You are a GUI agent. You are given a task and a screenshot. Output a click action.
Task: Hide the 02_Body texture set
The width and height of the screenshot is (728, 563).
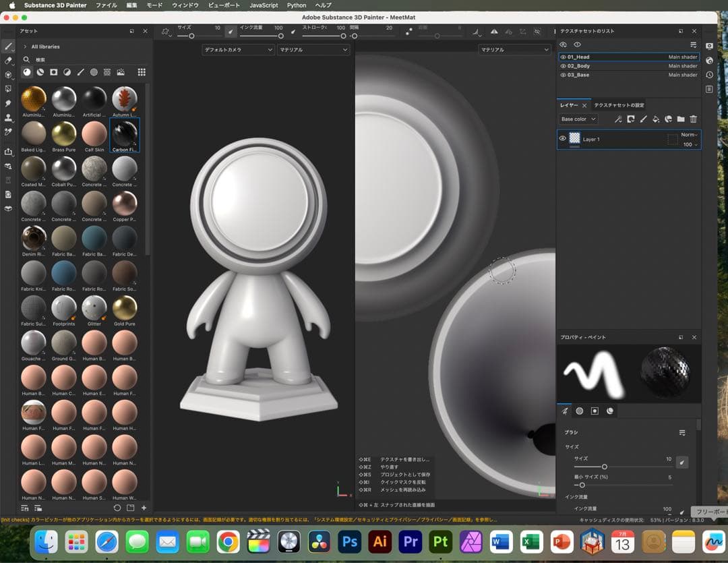[x=564, y=65]
